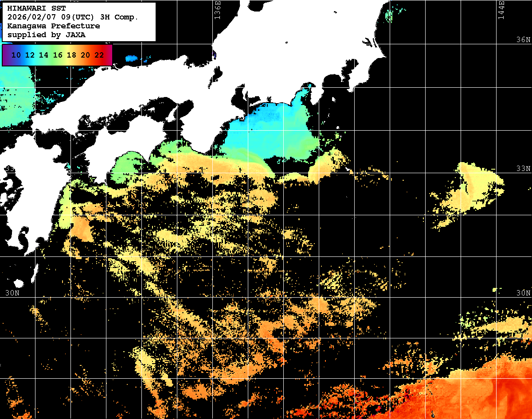
Task: Click the 30N label on the right edge
Action: point(523,293)
